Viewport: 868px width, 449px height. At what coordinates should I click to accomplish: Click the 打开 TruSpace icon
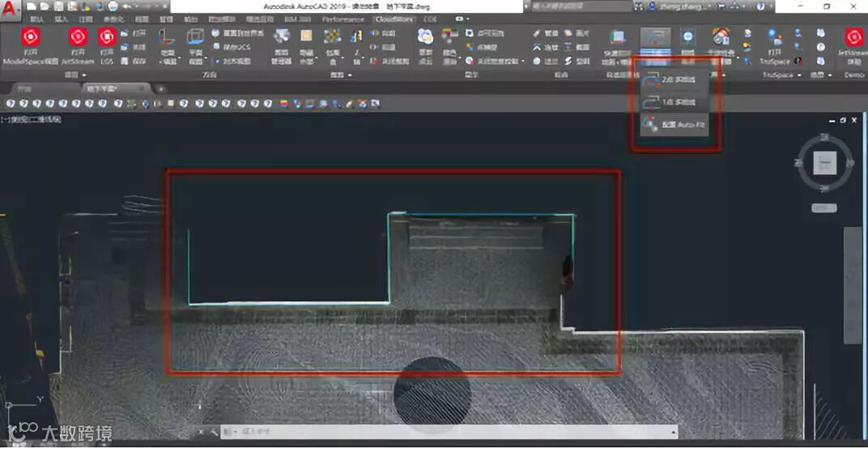tap(774, 37)
